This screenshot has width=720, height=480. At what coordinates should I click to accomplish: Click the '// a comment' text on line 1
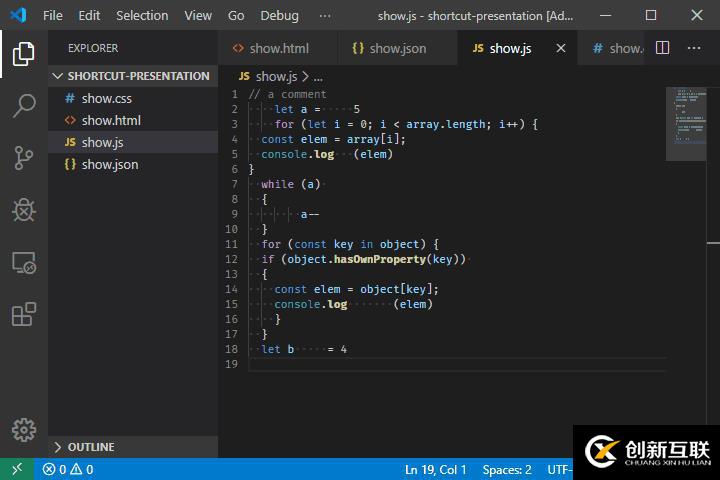click(287, 94)
